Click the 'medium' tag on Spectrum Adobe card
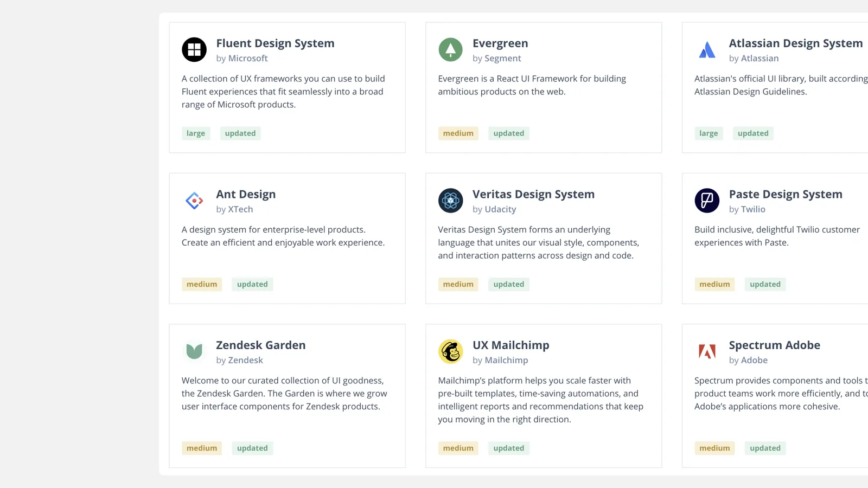Viewport: 868px width, 488px height. coord(714,448)
